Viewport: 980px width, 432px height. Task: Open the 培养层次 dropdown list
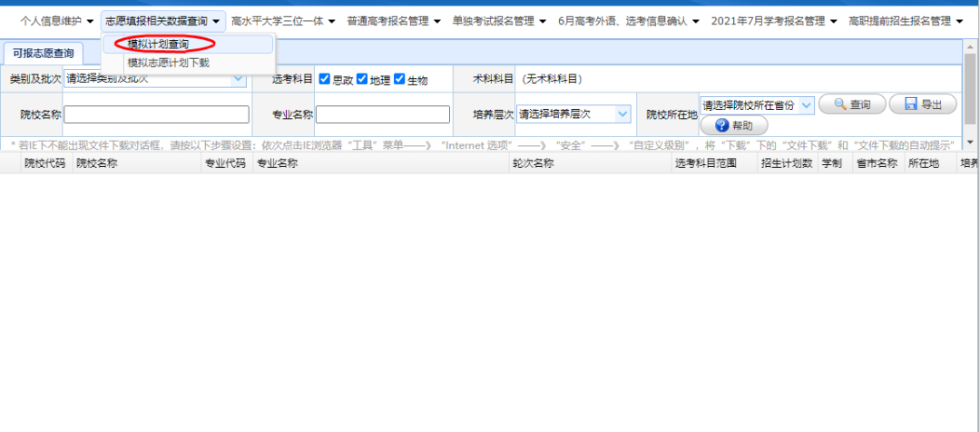coord(622,114)
